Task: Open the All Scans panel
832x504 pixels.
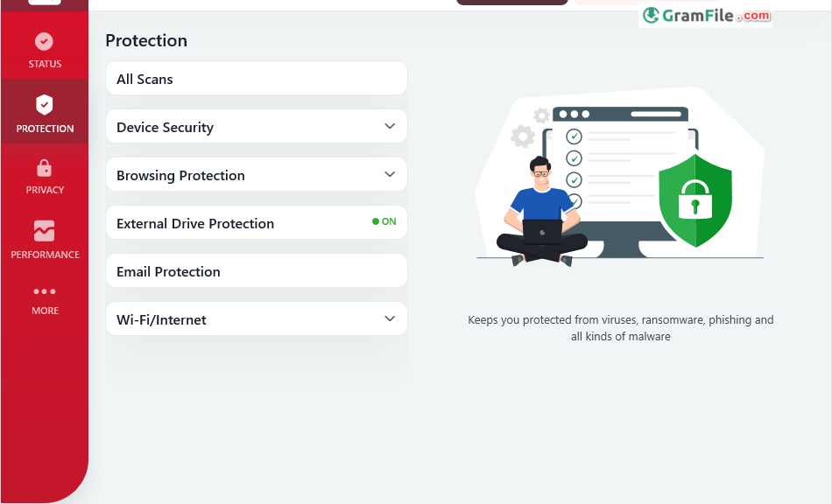Action: click(x=256, y=78)
